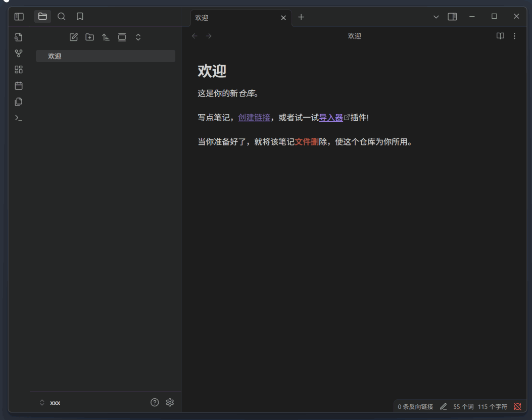Create a new folder

click(89, 37)
